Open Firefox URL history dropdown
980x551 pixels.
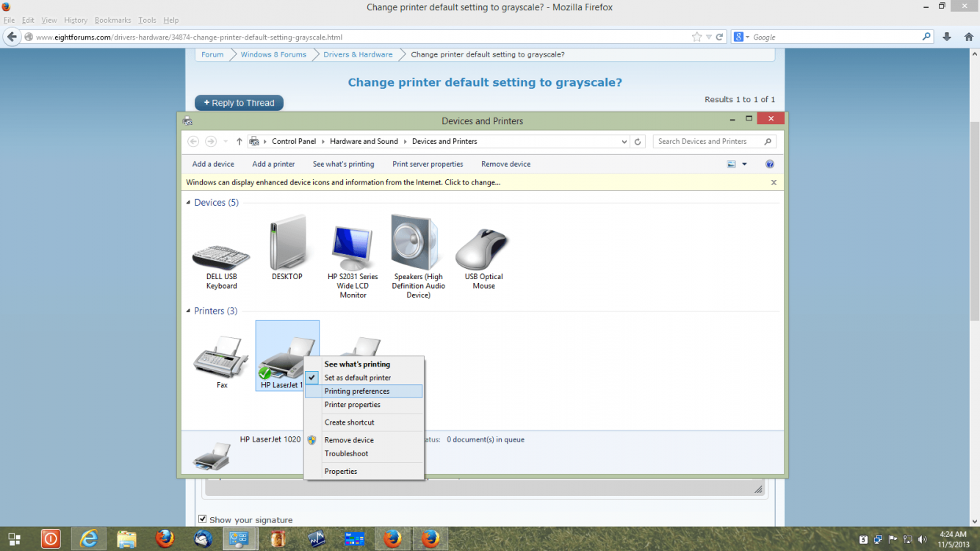(709, 37)
